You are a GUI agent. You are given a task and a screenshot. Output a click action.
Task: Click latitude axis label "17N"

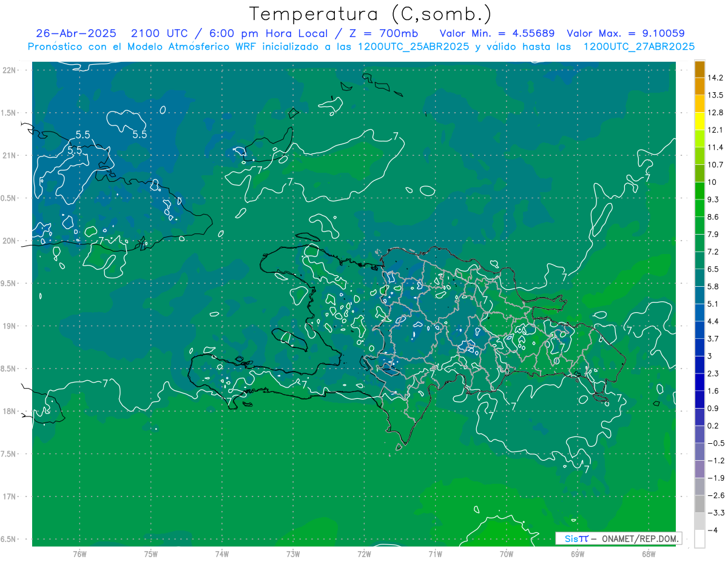tap(8, 497)
